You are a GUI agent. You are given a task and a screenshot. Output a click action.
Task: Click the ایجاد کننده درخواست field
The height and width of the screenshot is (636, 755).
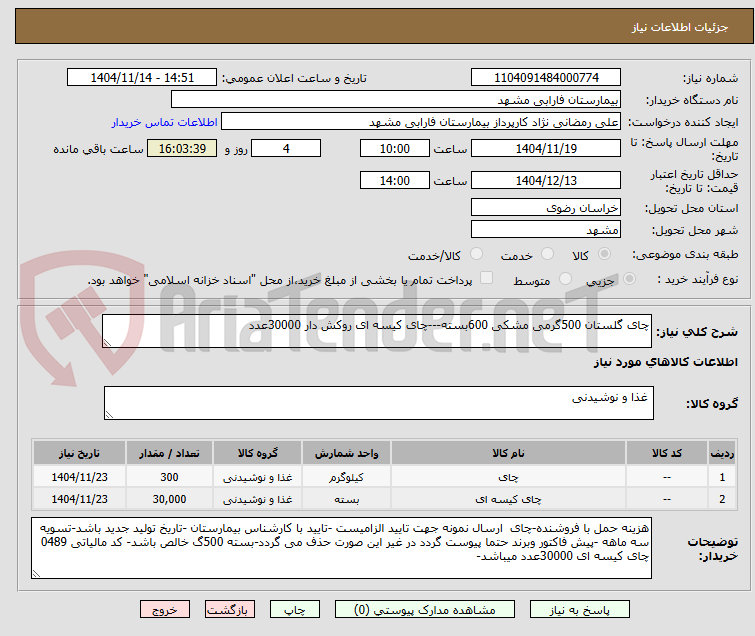420,122
